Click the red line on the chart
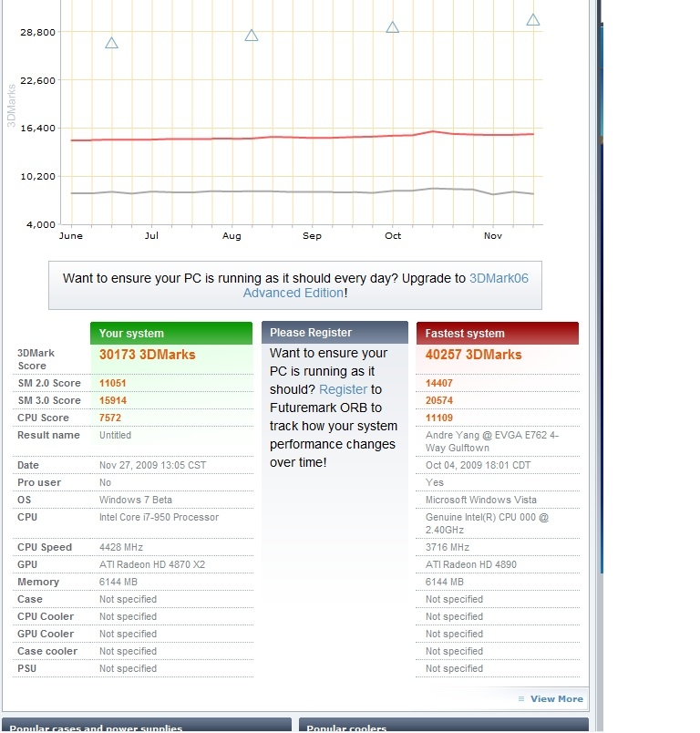This screenshot has height=733, width=700. (302, 138)
